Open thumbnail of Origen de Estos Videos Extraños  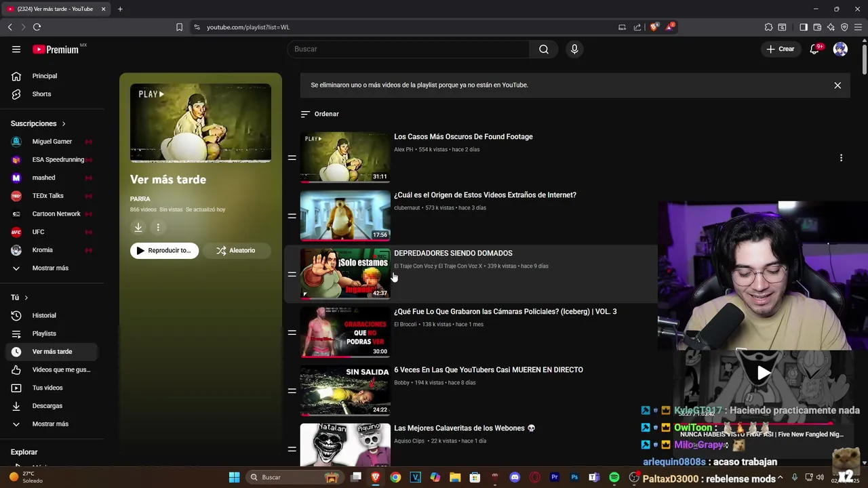[345, 216]
